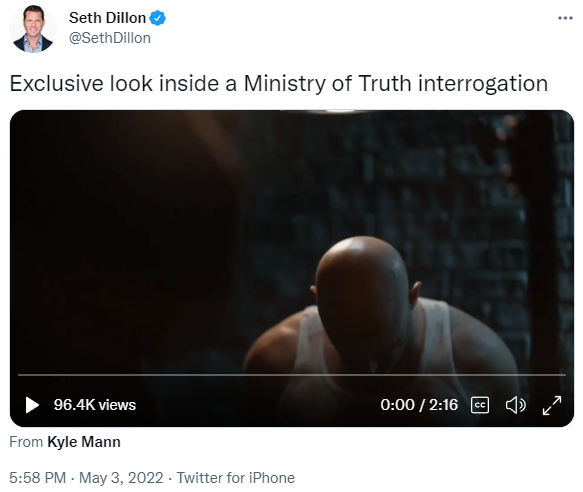Click the blue verified badge
Screen dimensions: 583x492
(158, 18)
